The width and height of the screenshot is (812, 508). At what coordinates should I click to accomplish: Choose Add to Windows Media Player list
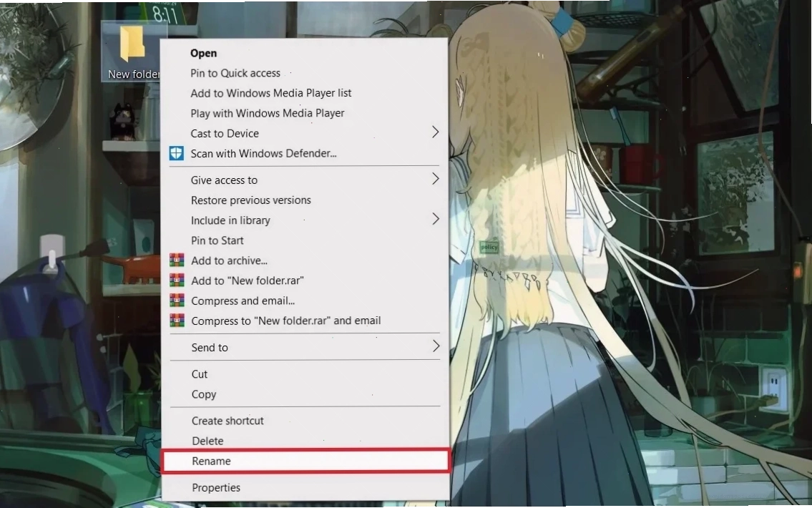[x=305, y=93]
